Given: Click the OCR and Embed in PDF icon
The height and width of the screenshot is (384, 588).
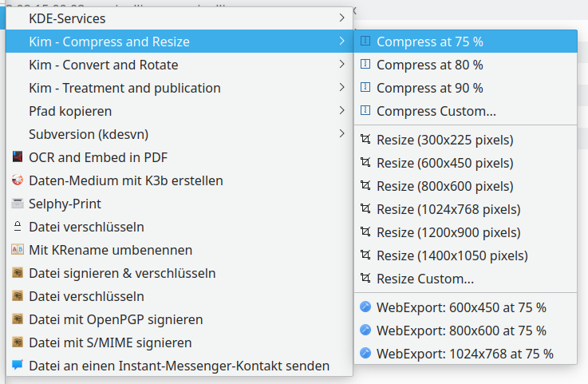Looking at the screenshot, I should [18, 157].
